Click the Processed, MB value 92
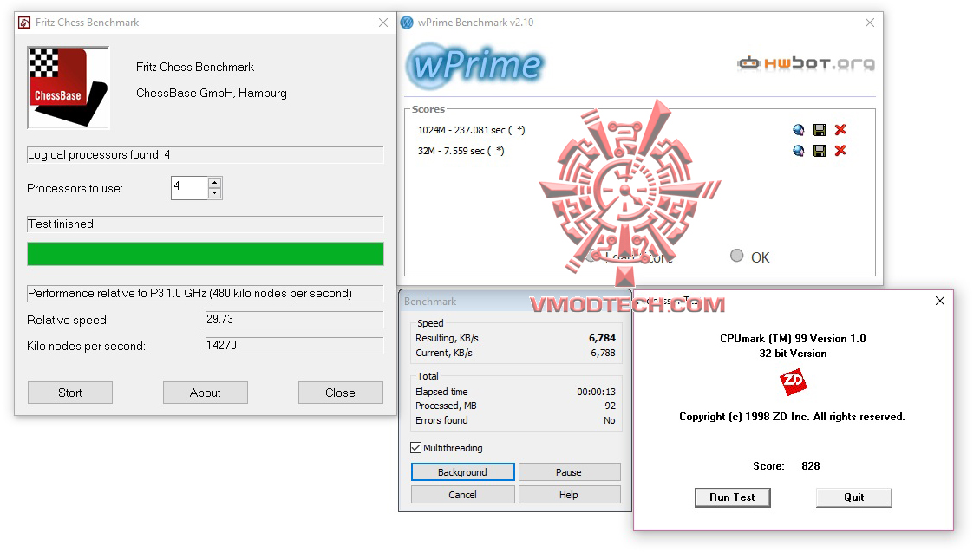Viewport: 980px width, 552px height. pos(610,406)
